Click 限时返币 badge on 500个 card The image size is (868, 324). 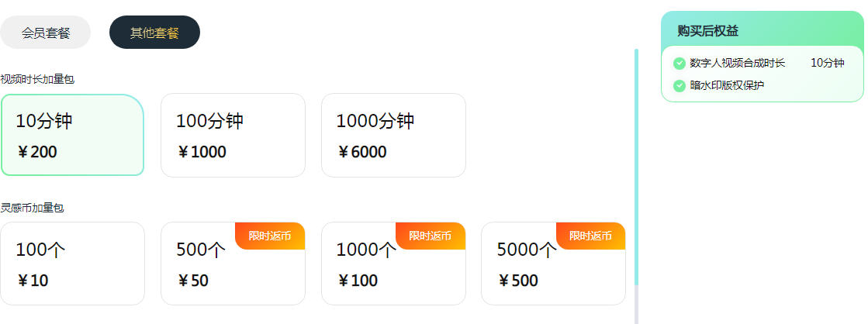click(x=270, y=236)
